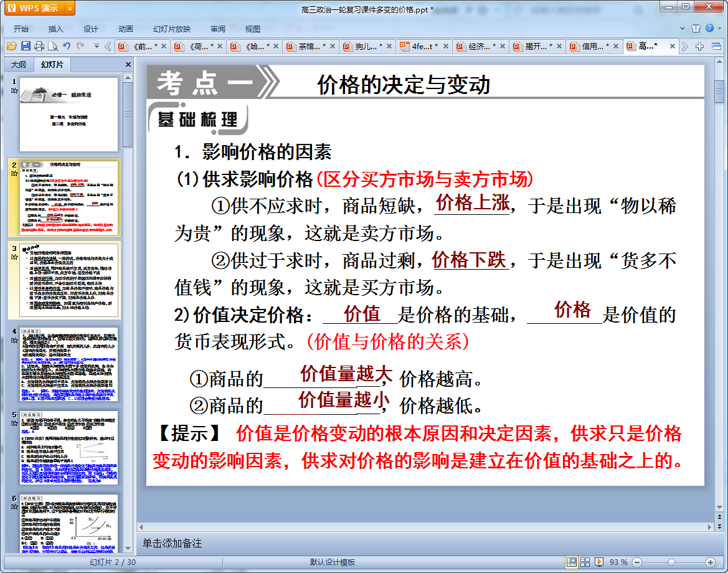Close the 《前... document tab

pyautogui.click(x=163, y=47)
